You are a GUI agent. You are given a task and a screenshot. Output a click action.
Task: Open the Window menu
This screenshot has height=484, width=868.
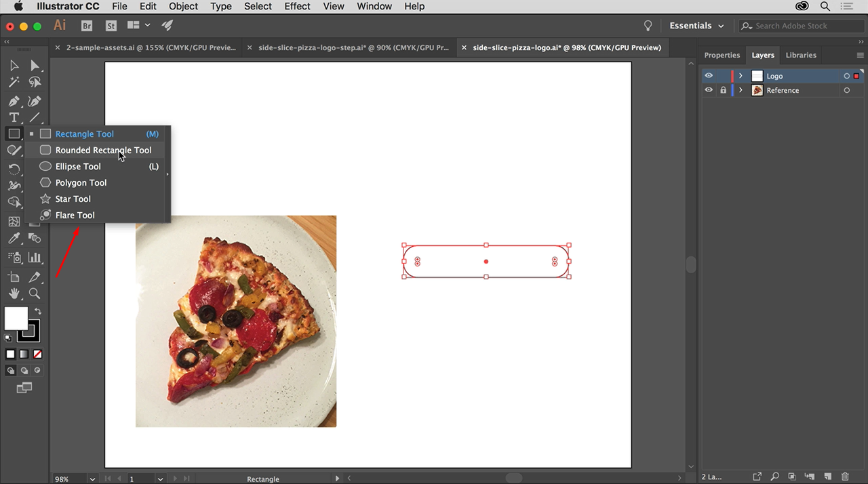[x=374, y=6]
